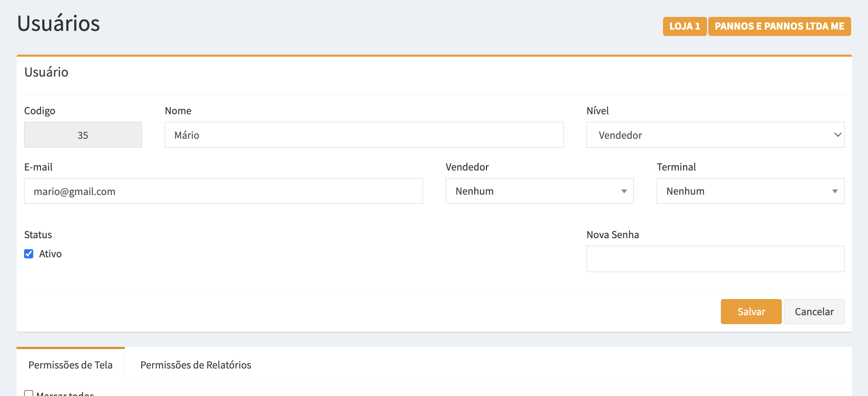Open the Nível dropdown showing Vendedor
This screenshot has width=868, height=396.
(x=715, y=135)
